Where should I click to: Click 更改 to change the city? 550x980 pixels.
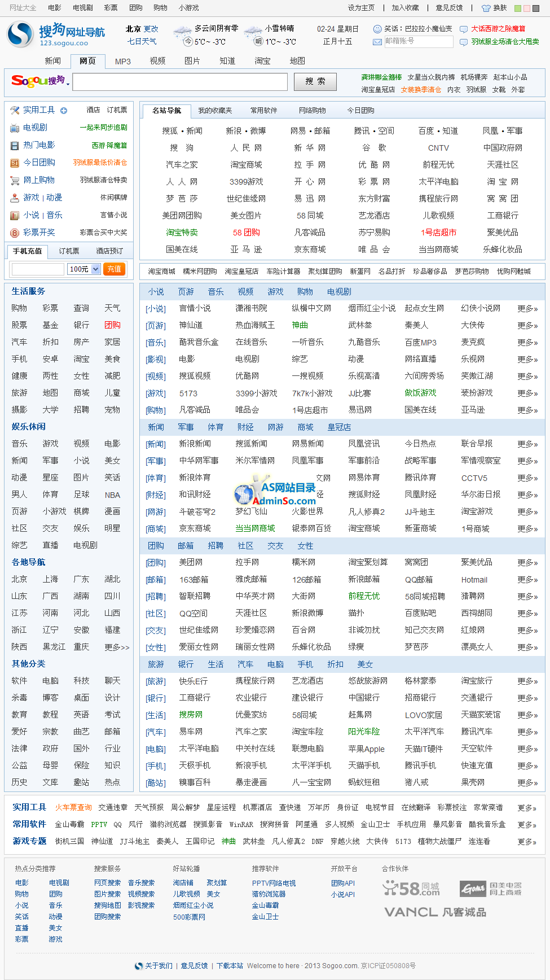(151, 29)
